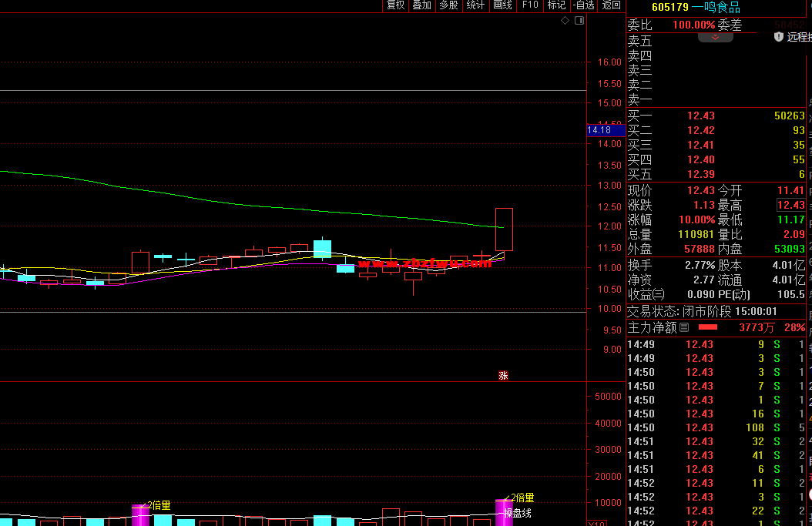Click 涨幅 value 10.00%
The height and width of the screenshot is (526, 812).
696,219
